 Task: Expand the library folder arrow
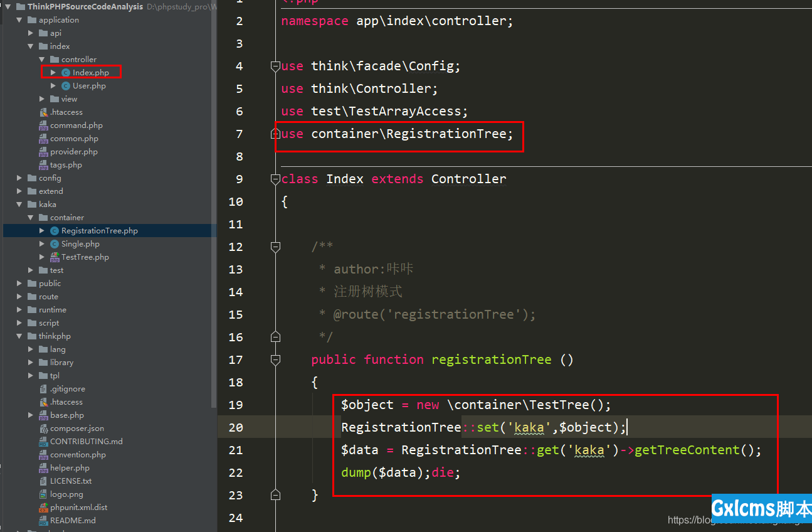[30, 363]
